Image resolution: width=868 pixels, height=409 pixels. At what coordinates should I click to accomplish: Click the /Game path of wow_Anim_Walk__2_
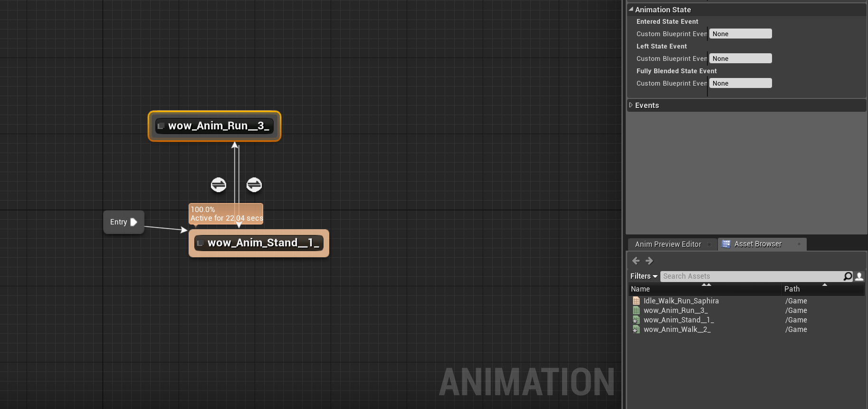[796, 330]
